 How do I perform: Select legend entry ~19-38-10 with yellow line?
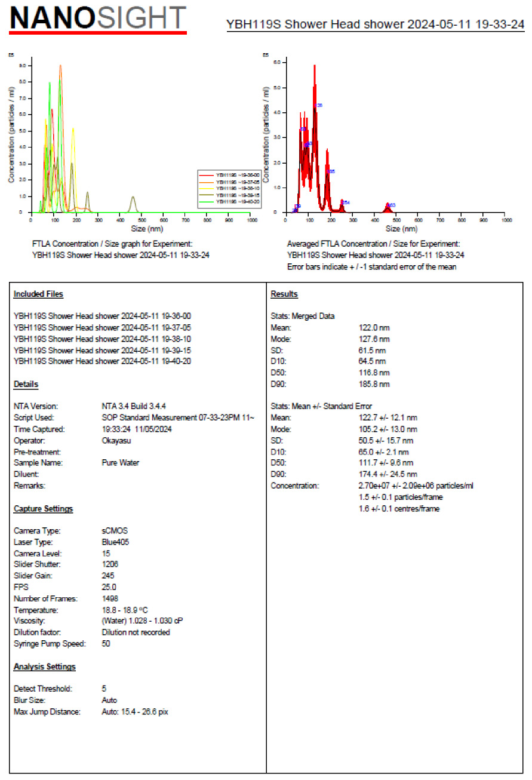[x=229, y=188]
